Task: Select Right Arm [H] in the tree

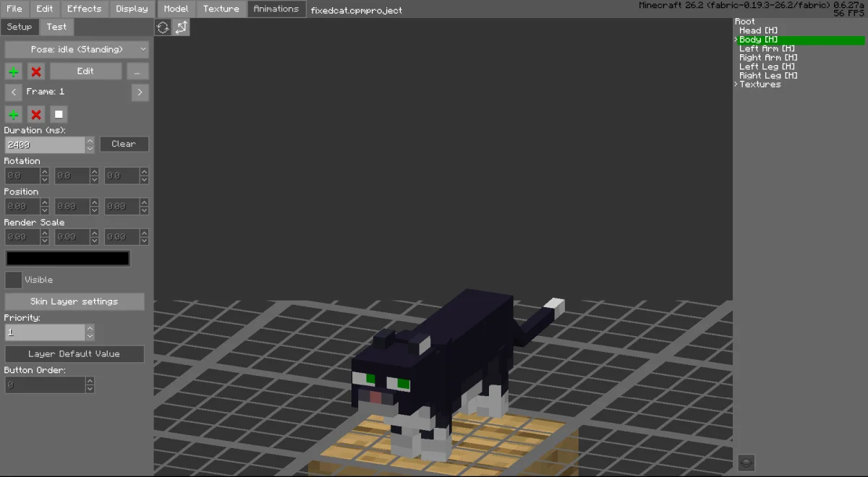Action: [768, 58]
